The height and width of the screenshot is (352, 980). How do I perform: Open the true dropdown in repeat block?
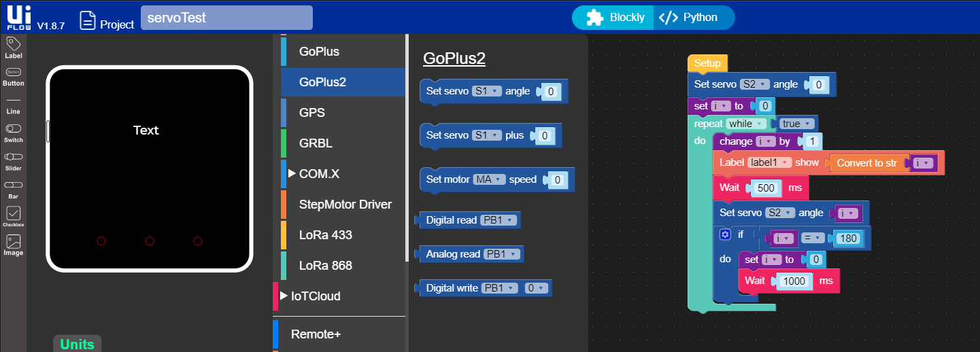(797, 124)
